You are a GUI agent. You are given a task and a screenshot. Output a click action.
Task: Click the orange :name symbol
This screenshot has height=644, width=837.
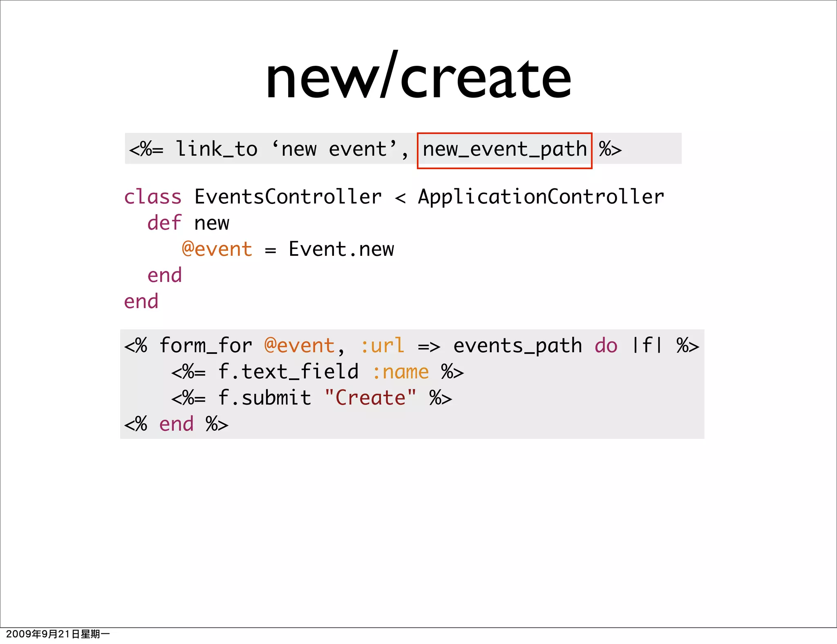tap(401, 372)
